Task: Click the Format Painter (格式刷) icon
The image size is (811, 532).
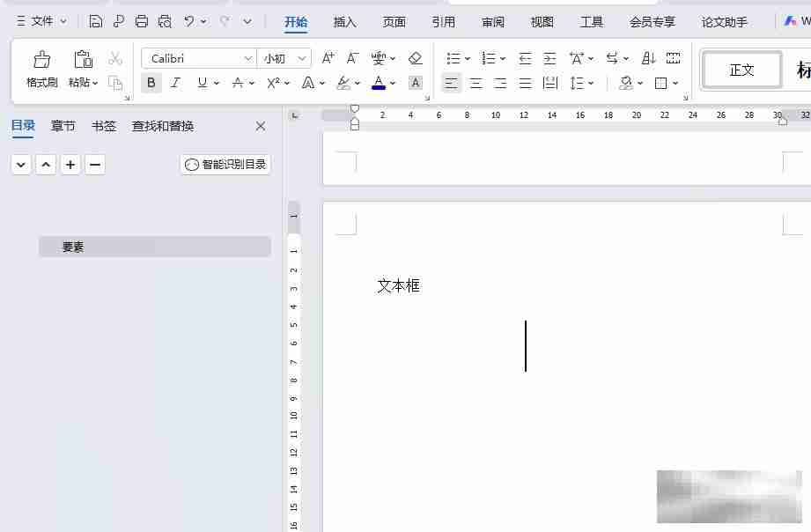Action: [x=41, y=60]
